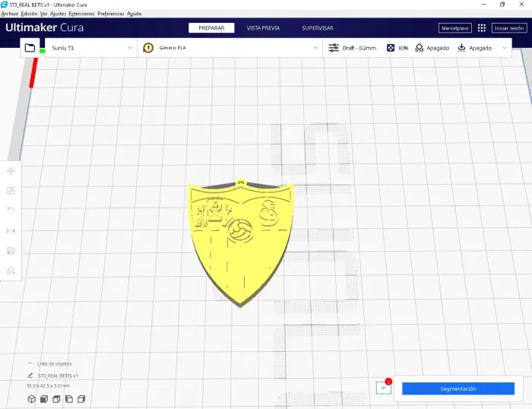Open the Marketplace button

click(x=455, y=28)
